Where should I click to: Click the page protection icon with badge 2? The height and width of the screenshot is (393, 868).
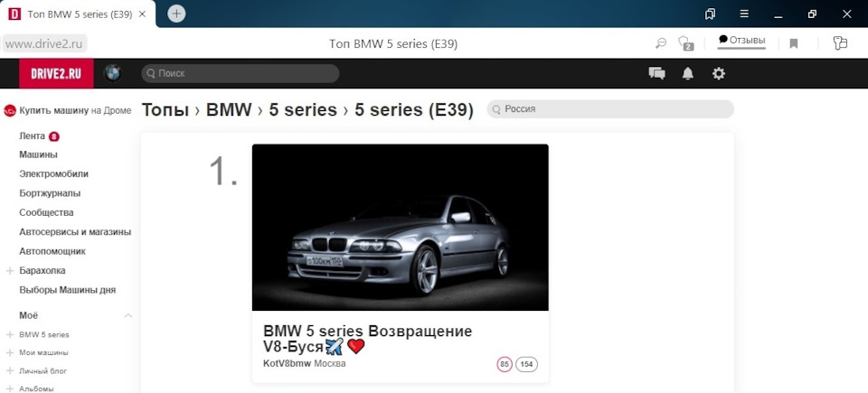point(686,43)
